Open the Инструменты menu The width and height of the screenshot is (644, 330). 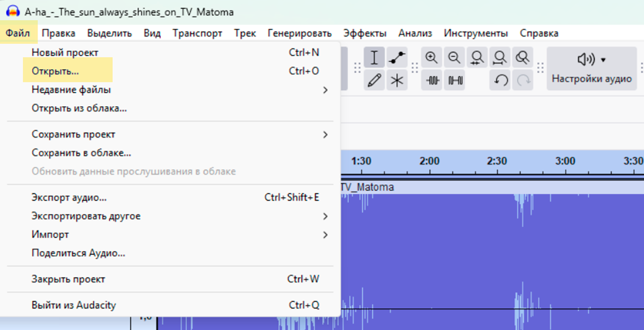[x=476, y=33]
